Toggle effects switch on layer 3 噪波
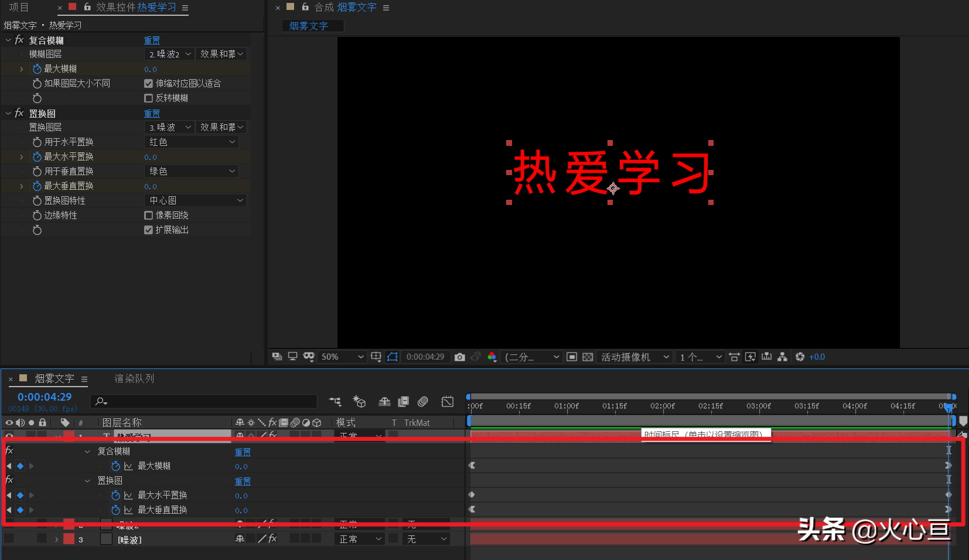This screenshot has width=969, height=560. pos(272,538)
